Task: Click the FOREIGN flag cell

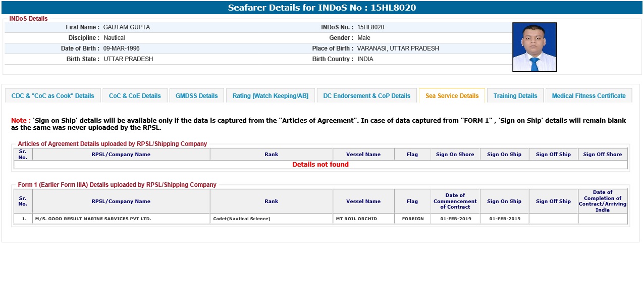Action: (x=412, y=219)
